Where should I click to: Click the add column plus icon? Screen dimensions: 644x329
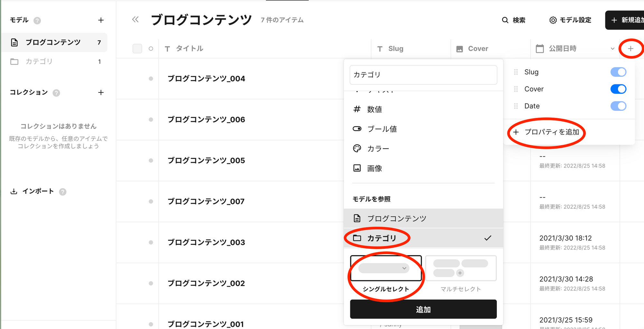630,49
